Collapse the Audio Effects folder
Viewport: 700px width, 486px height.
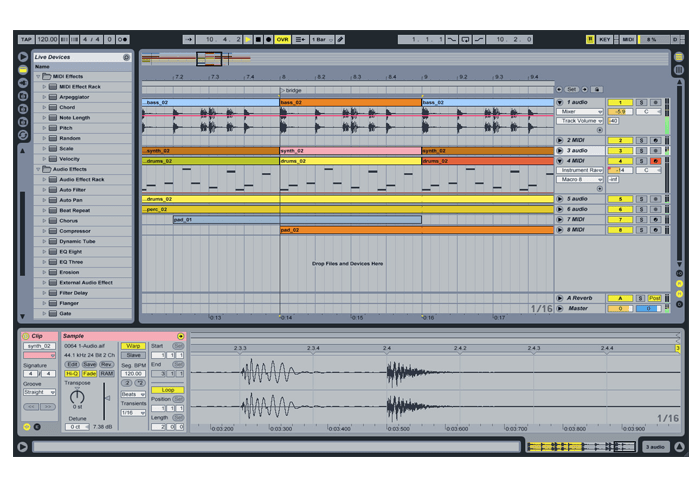(x=38, y=169)
